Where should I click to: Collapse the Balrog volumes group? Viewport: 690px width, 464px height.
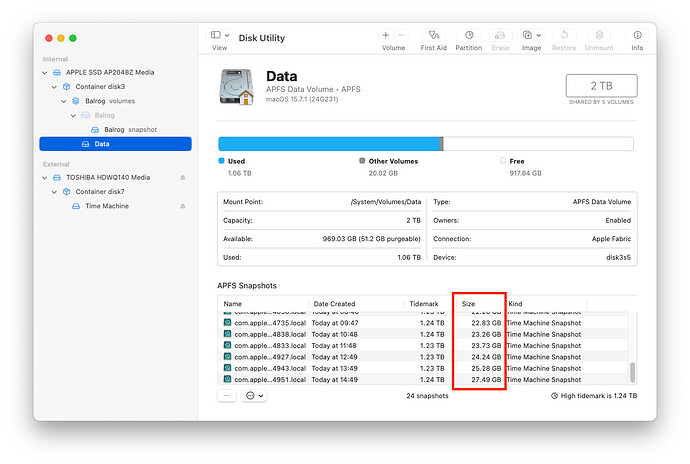click(63, 101)
